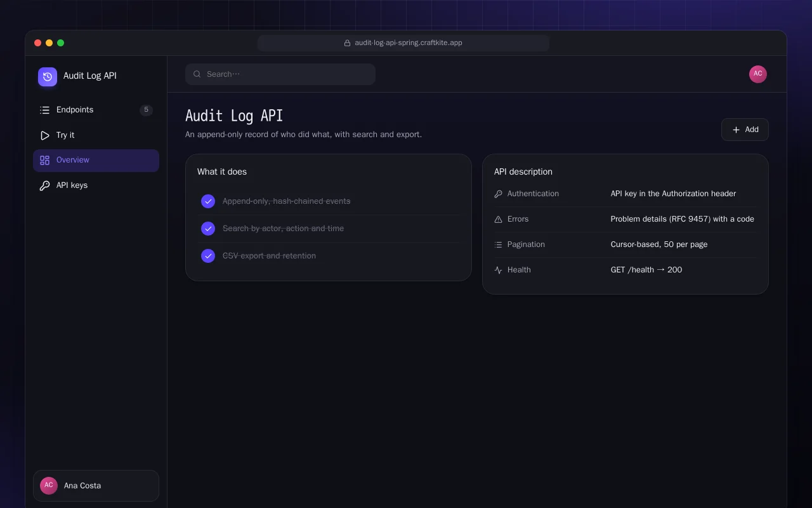Click the Audit Log API page heading
812x508 pixels.
click(234, 116)
